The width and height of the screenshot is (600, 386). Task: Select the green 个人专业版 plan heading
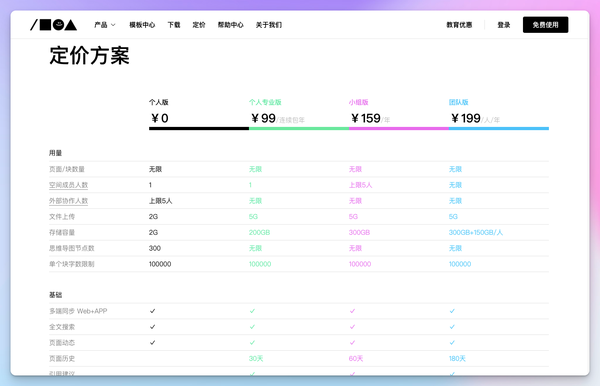(265, 102)
